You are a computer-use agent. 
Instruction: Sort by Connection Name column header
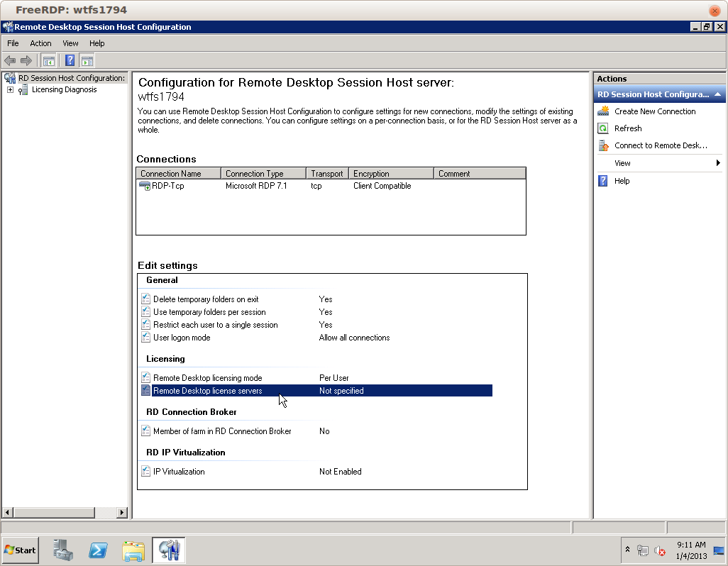178,174
